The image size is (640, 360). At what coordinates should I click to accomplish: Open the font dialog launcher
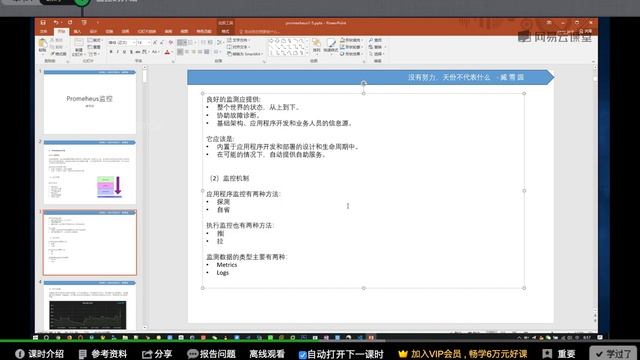tap(173, 62)
